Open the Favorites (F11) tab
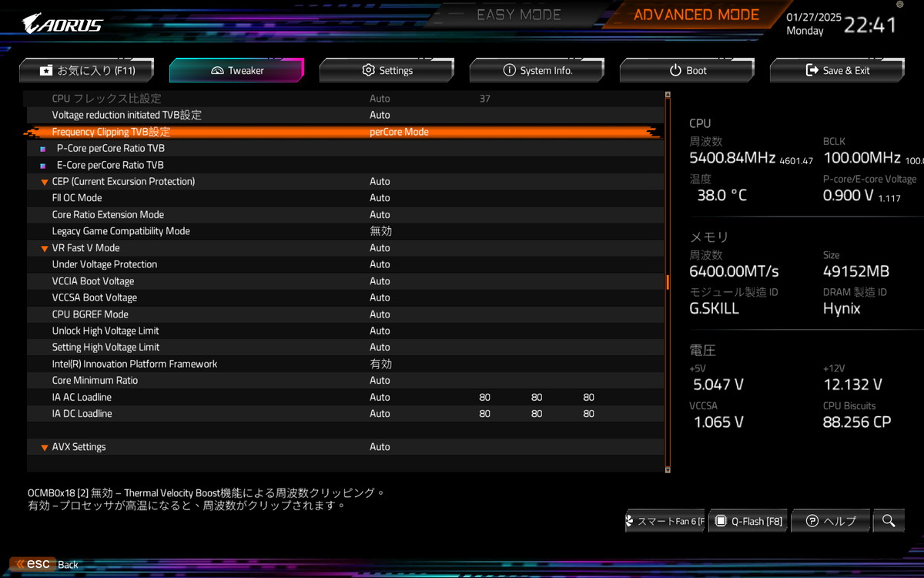 click(86, 70)
